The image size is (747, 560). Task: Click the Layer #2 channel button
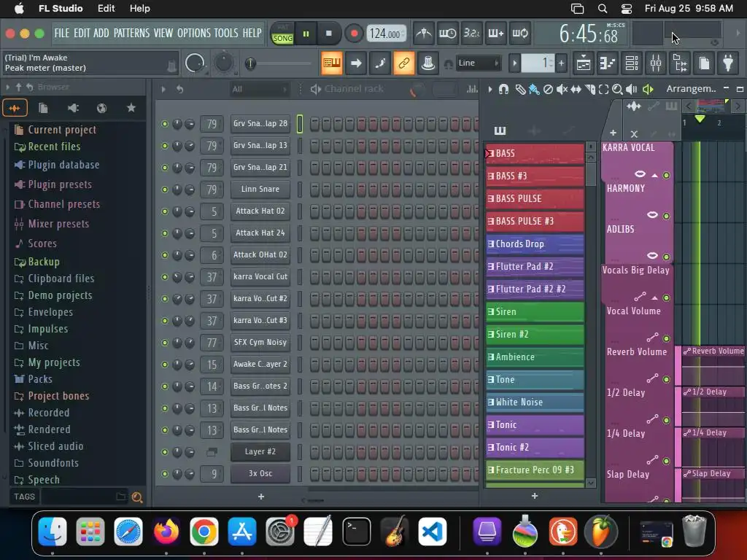(260, 451)
